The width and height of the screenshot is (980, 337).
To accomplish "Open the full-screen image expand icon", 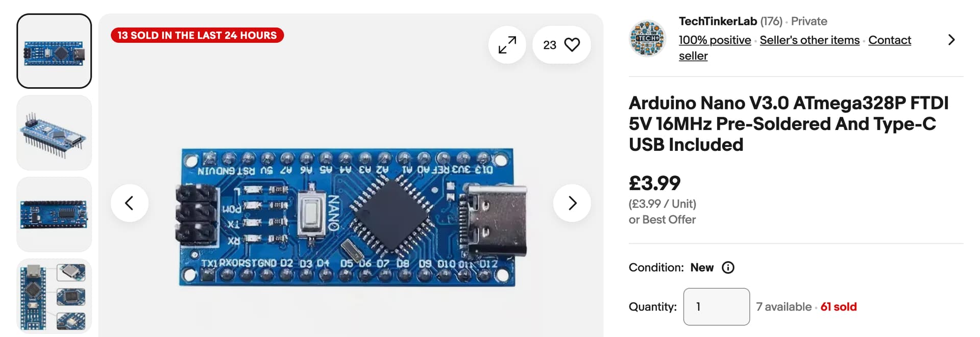I will [x=507, y=45].
